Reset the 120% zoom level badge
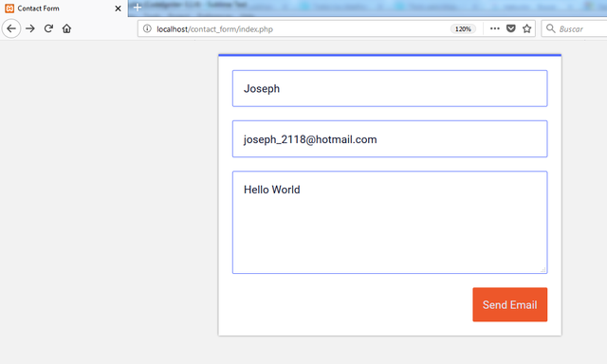Viewport: 607px width, 364px height. point(463,29)
